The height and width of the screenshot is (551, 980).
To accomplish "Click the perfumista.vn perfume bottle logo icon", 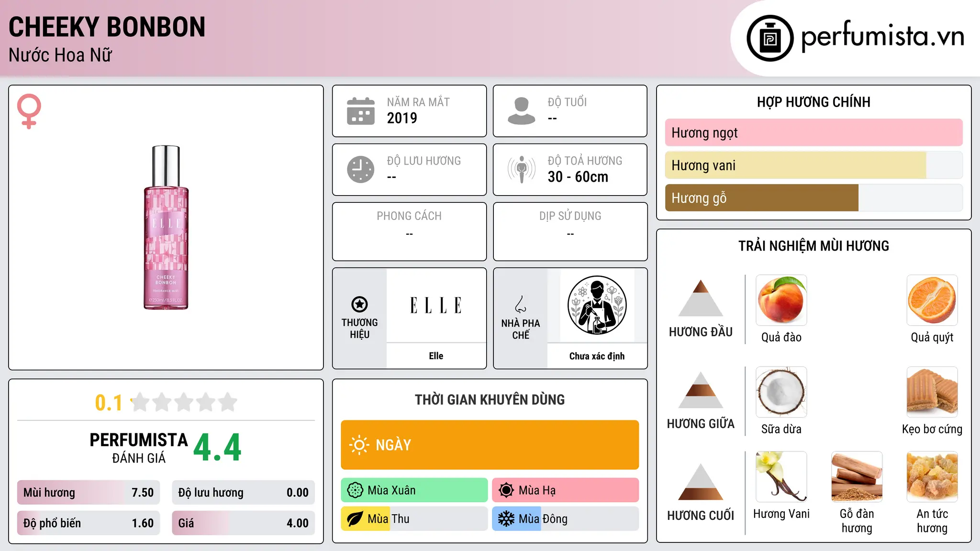I will [770, 38].
